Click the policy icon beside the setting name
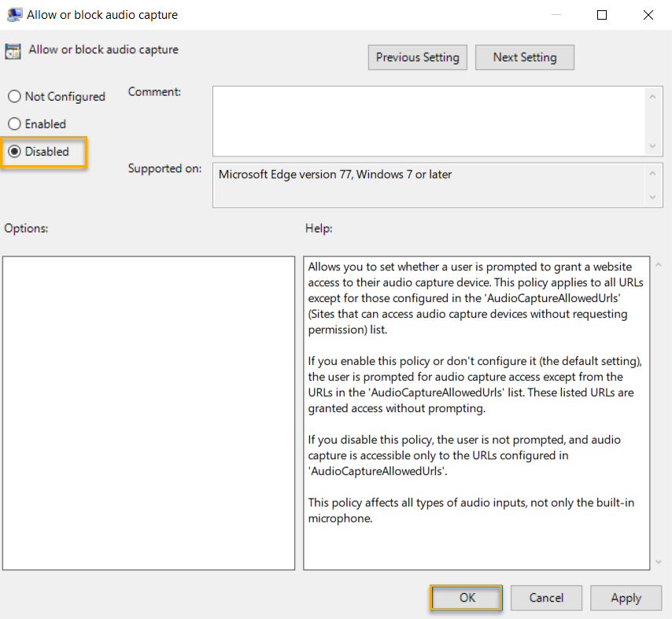This screenshot has width=672, height=619. pyautogui.click(x=13, y=50)
